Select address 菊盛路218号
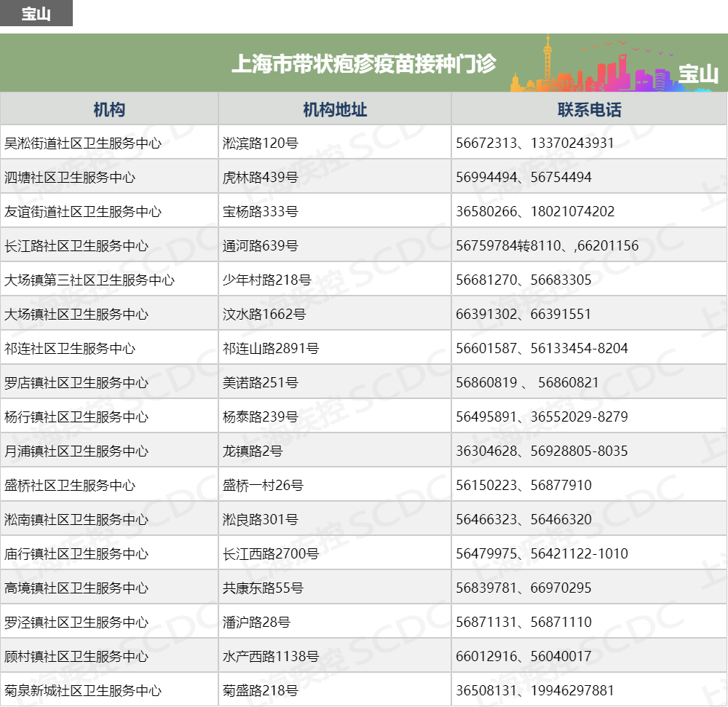 [x=260, y=691]
